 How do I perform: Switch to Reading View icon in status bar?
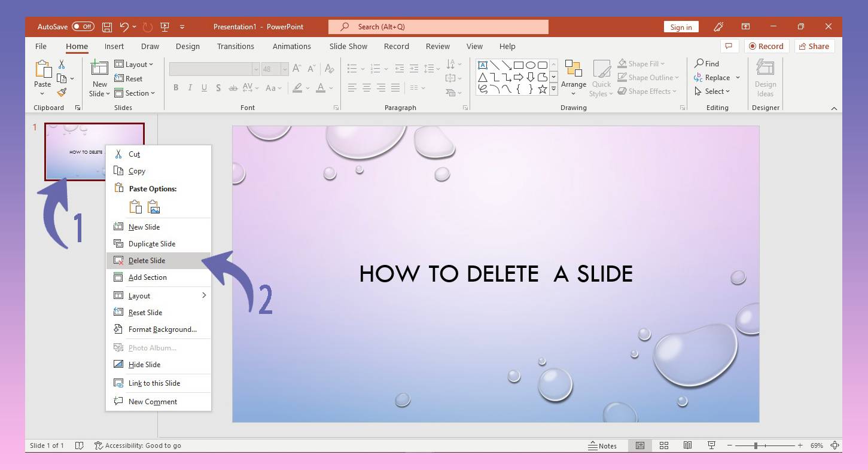(687, 445)
